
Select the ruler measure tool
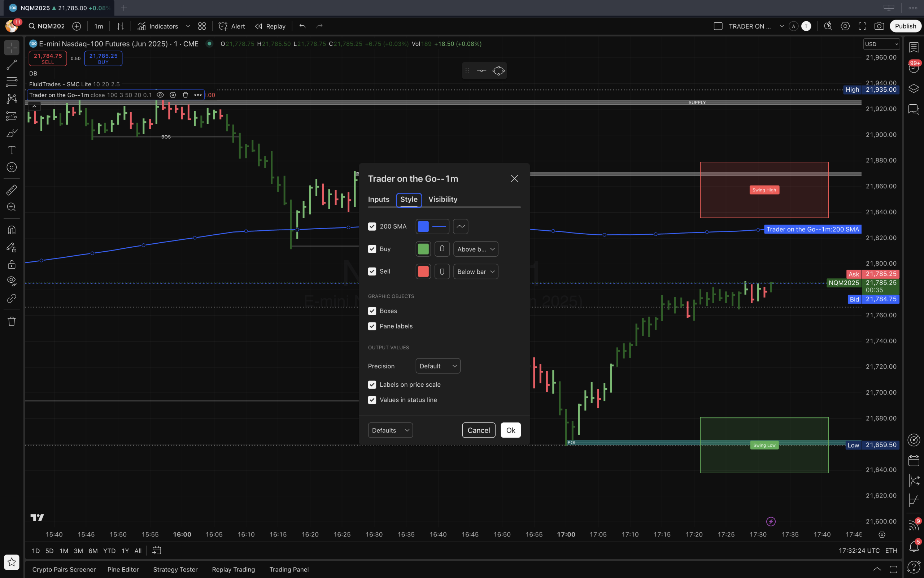[12, 190]
